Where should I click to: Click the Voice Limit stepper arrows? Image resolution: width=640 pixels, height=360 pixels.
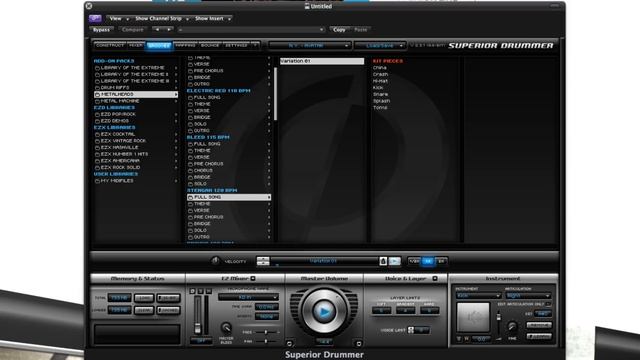[x=411, y=330]
